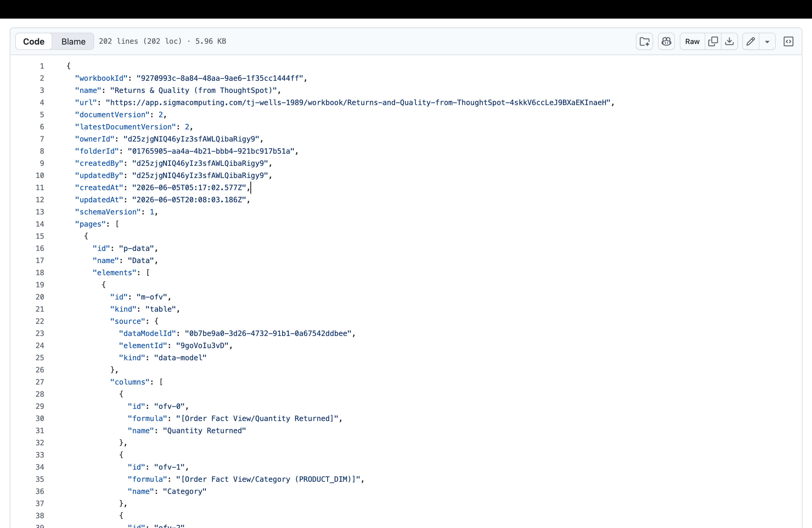Click the "Data" name value
Viewport: 812px width, 528px height.
click(x=141, y=261)
